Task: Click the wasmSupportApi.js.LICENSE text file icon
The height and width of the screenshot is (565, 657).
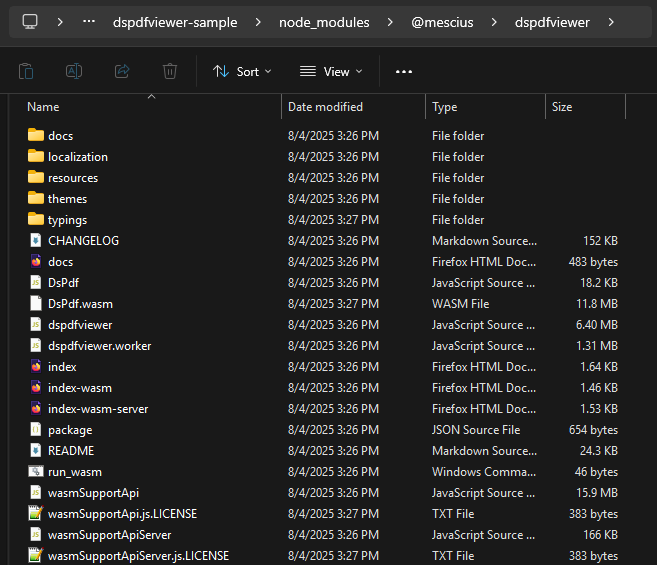Action: coord(36,513)
